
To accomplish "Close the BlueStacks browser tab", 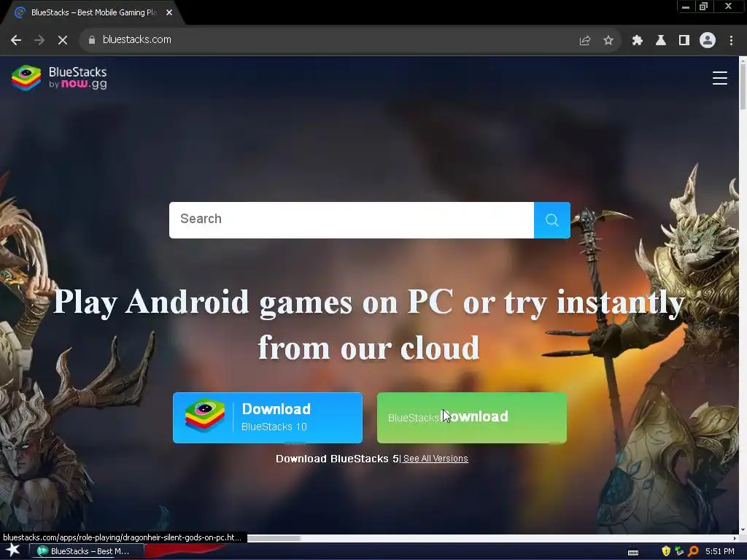I will [169, 12].
